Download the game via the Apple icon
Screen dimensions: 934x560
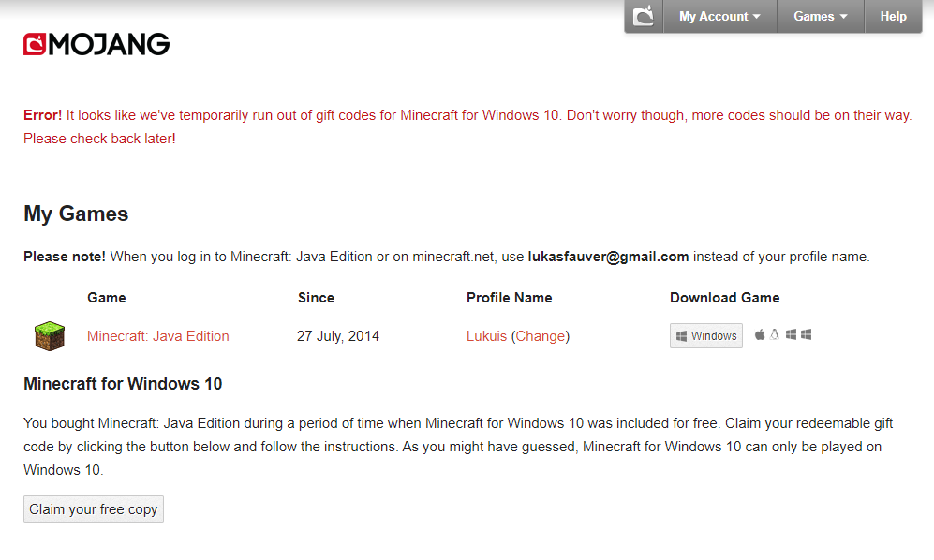761,334
